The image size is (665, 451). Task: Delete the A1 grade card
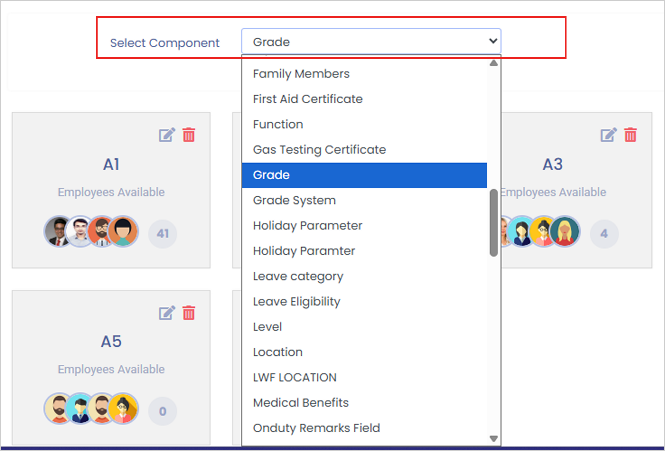click(189, 135)
